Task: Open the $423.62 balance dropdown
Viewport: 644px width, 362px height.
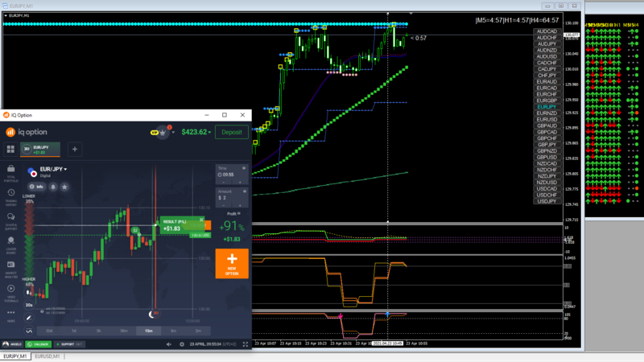Action: click(196, 132)
